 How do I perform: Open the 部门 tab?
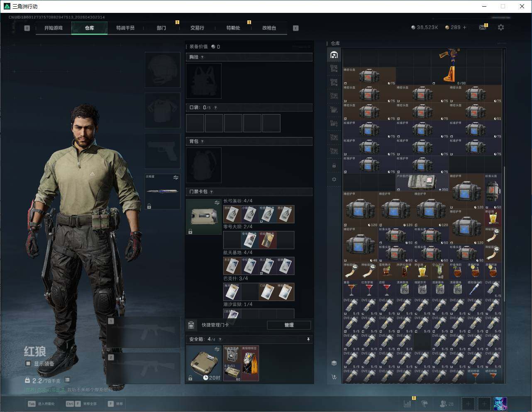coord(161,28)
